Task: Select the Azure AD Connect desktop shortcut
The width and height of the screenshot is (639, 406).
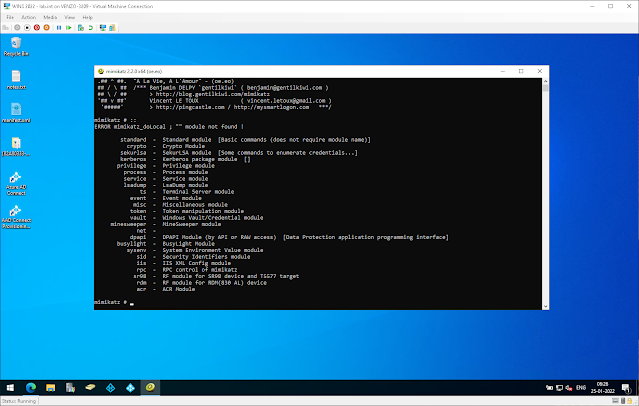Action: pos(16,183)
